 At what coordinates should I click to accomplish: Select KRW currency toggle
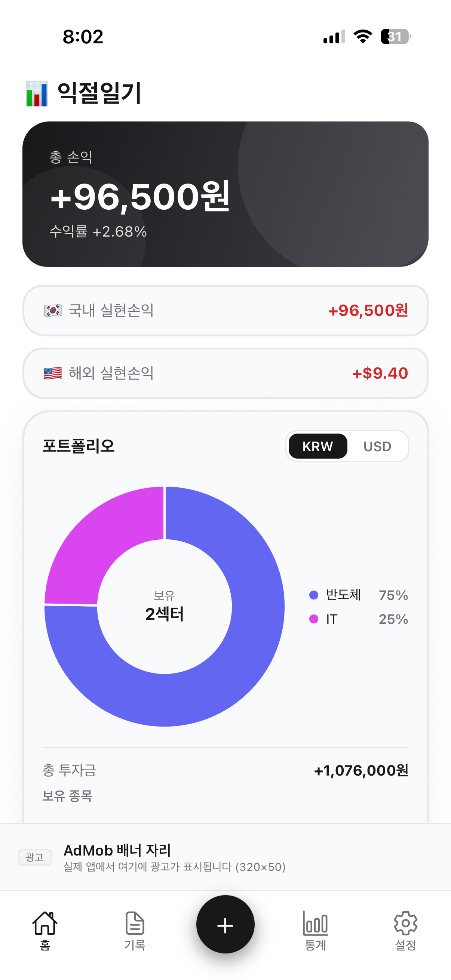318,446
